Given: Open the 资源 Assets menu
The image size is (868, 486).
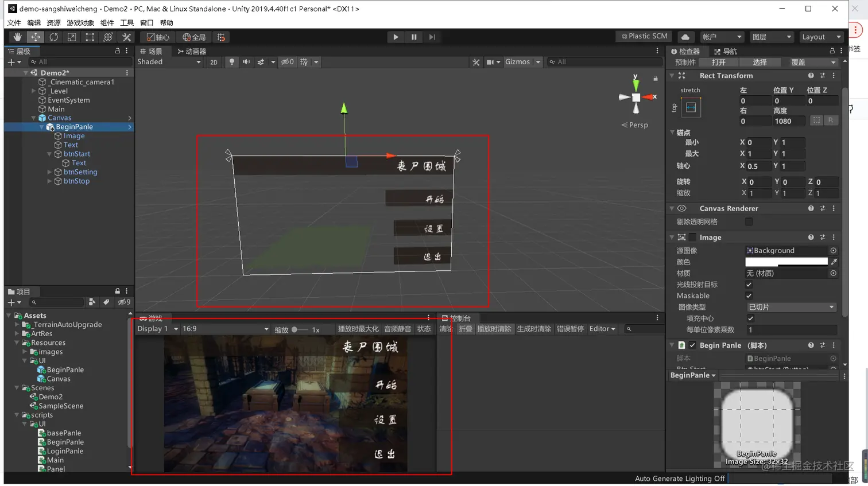Looking at the screenshot, I should point(53,23).
